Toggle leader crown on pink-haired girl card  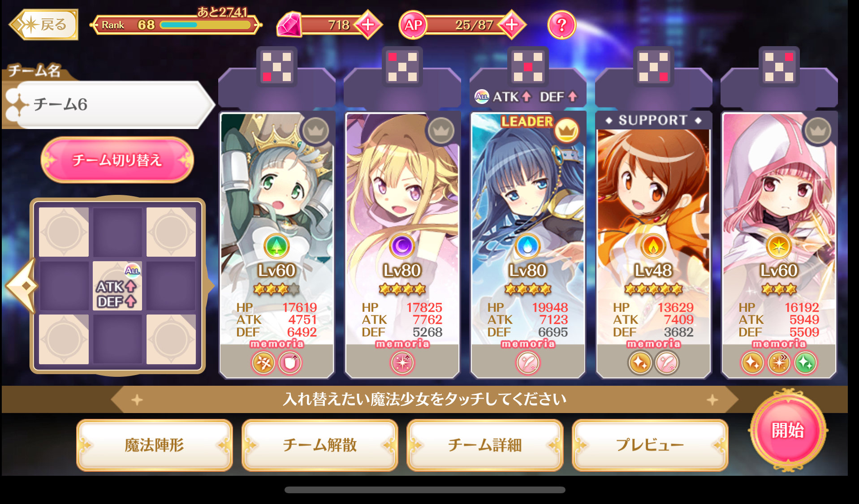[x=818, y=131]
